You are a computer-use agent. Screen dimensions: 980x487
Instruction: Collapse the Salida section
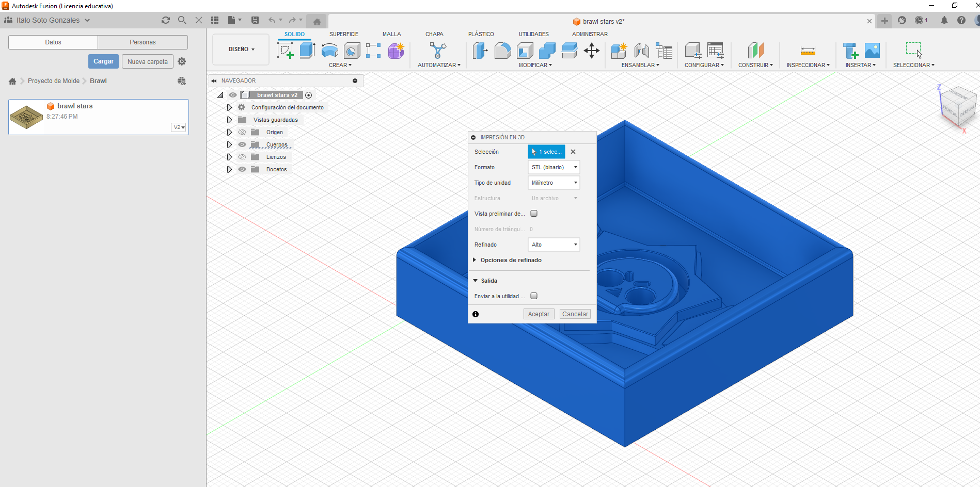[x=475, y=281]
